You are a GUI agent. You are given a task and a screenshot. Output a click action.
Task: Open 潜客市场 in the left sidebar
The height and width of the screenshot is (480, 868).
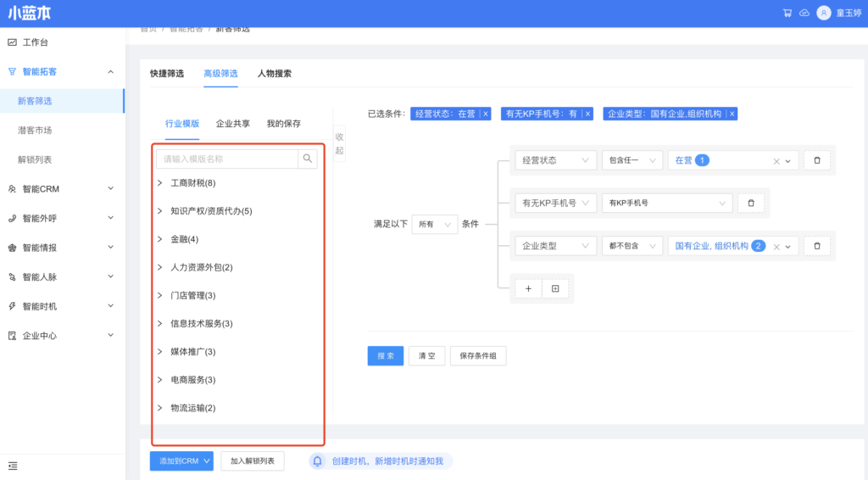click(35, 130)
